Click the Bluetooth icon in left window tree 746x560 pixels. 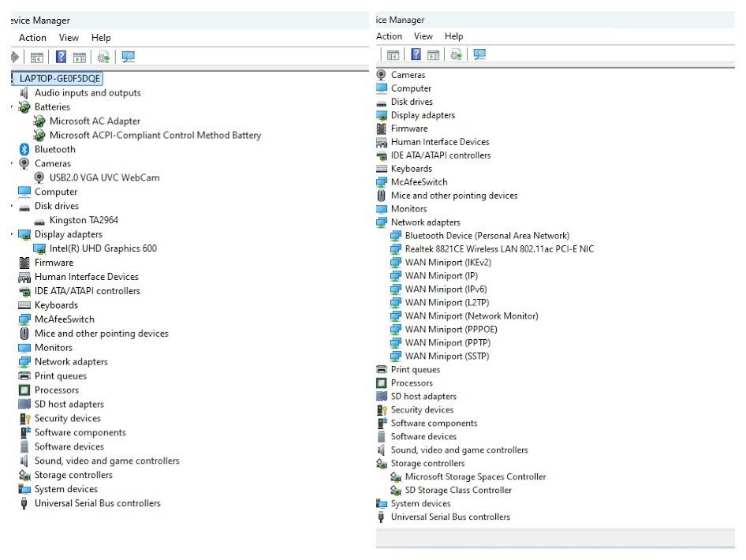point(24,149)
